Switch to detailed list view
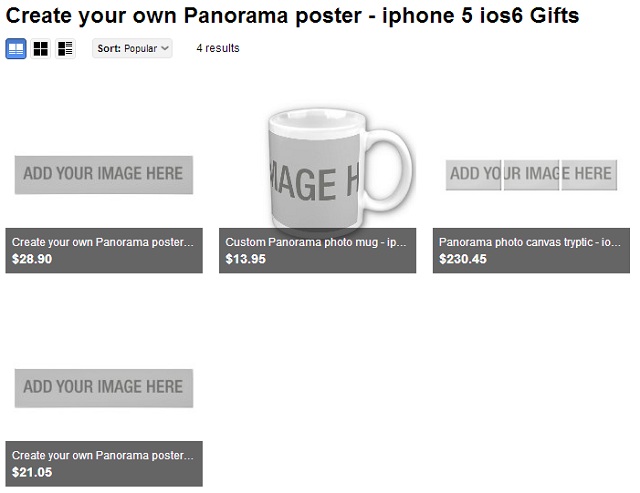The height and width of the screenshot is (493, 640). pos(65,49)
